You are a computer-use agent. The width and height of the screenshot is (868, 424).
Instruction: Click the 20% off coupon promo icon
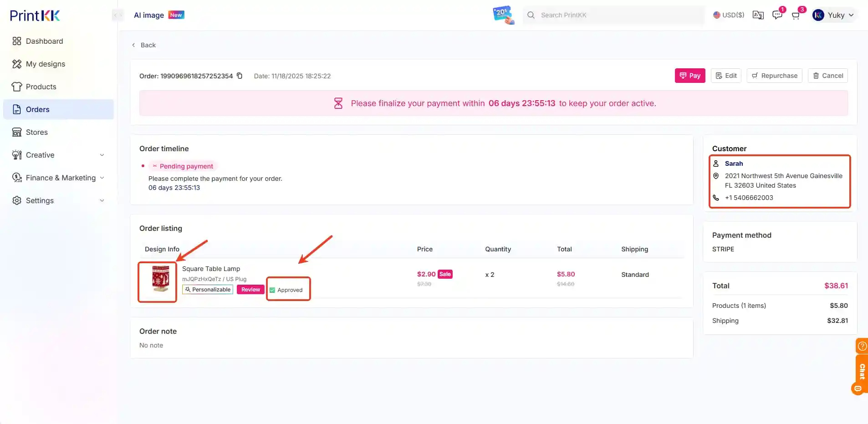[x=503, y=15]
